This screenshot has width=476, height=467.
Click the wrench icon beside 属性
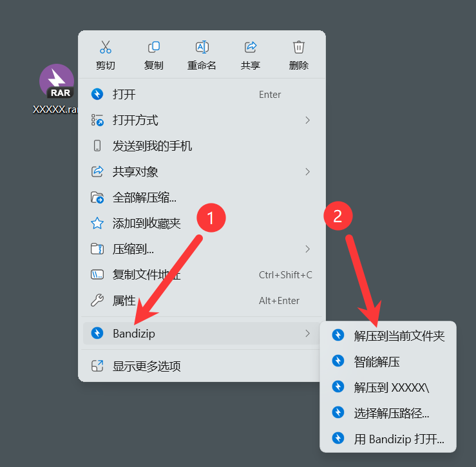pyautogui.click(x=97, y=301)
